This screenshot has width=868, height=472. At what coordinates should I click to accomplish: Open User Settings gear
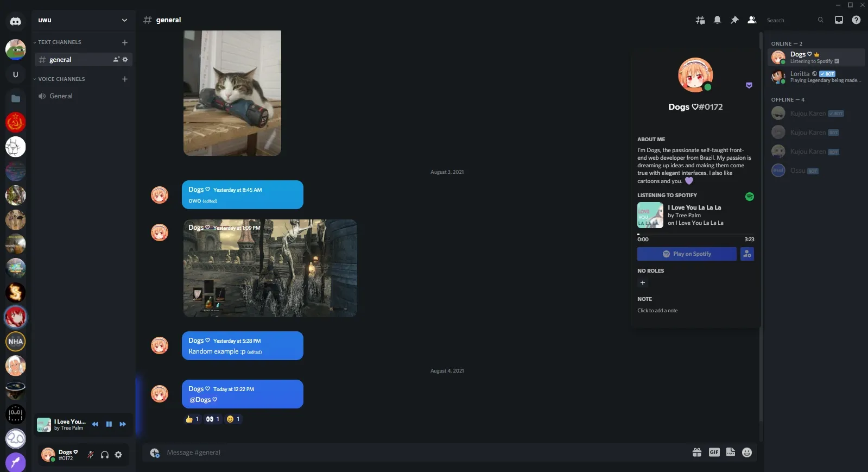tap(118, 455)
